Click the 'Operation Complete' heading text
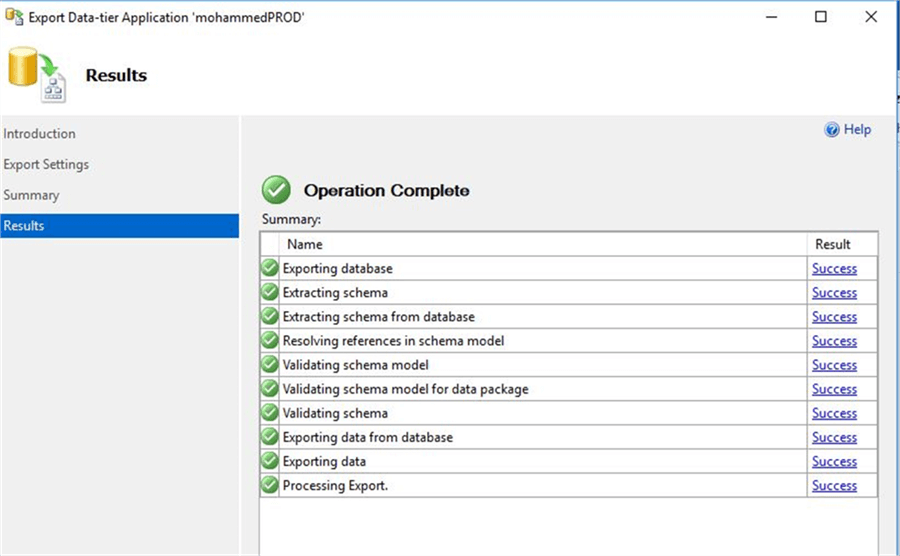 coord(386,190)
